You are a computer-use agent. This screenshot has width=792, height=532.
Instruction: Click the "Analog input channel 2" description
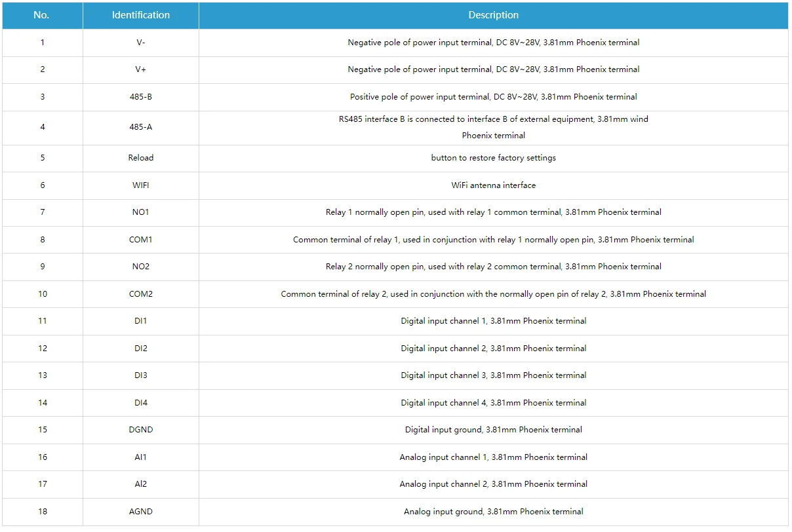(x=493, y=484)
